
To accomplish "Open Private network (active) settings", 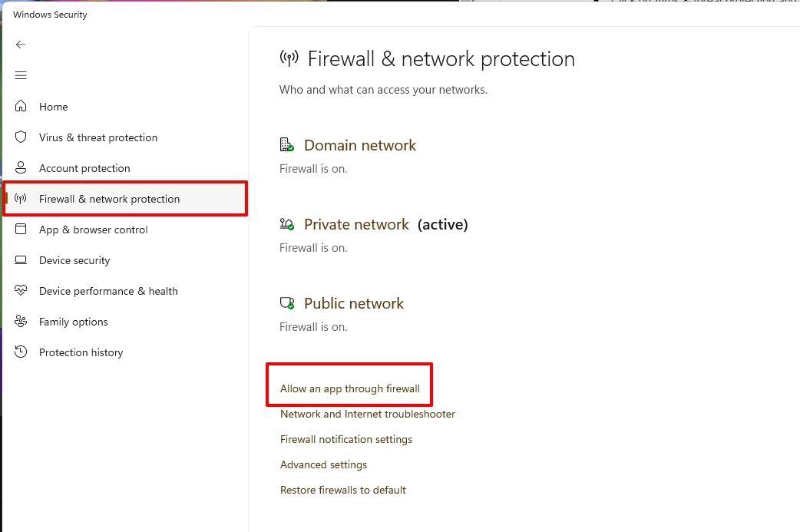I will pos(385,224).
